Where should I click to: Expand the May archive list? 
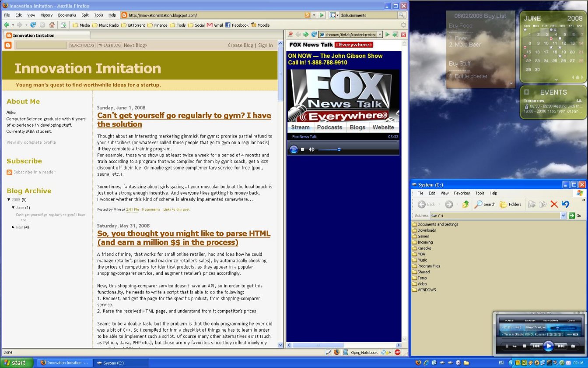coord(13,227)
